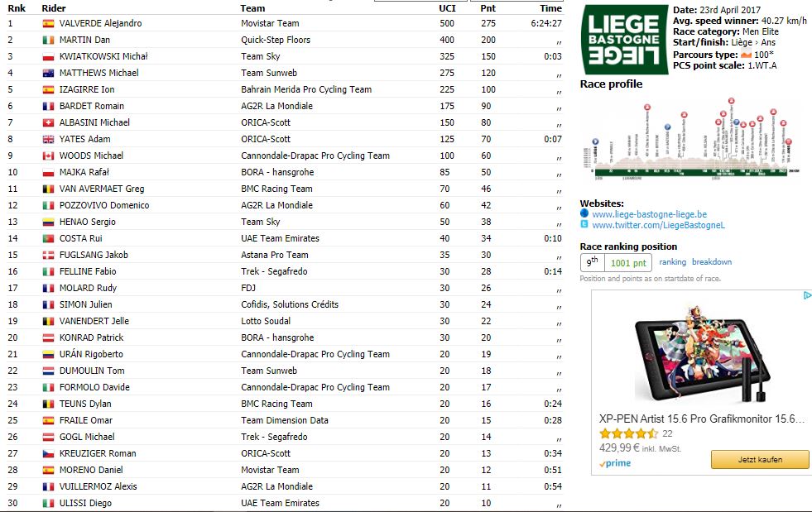Open rider page for MORENO Daniel

(91, 470)
